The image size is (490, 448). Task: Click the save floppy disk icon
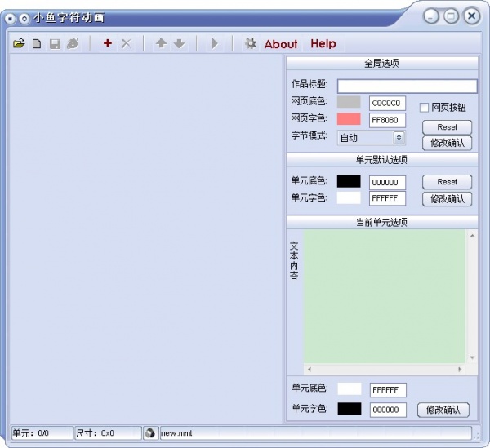[55, 44]
